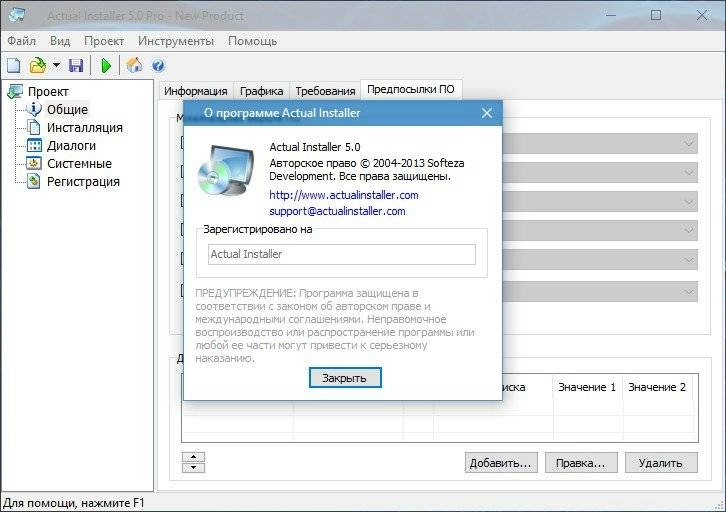The width and height of the screenshot is (726, 512).
Task: Expand the first grayed dropdown arrow
Action: point(689,144)
